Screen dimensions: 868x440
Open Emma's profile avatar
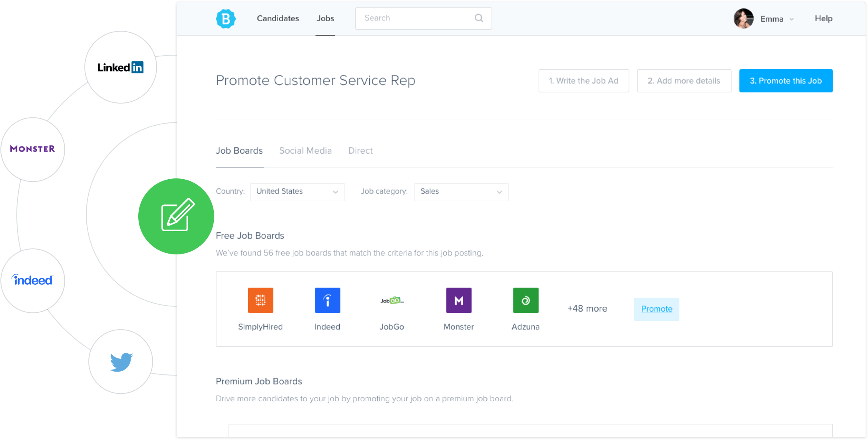coord(743,18)
